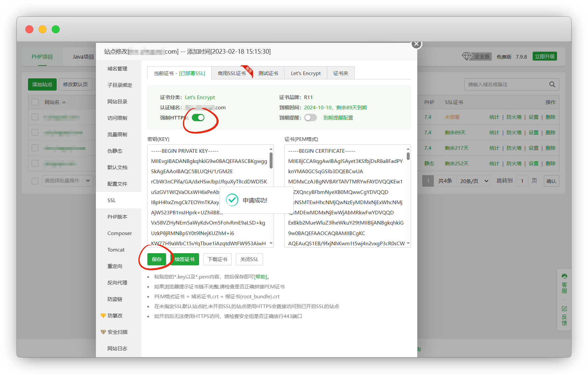The height and width of the screenshot is (374, 588).
Task: Open the PHP版本 sidebar menu item
Action: (x=117, y=217)
